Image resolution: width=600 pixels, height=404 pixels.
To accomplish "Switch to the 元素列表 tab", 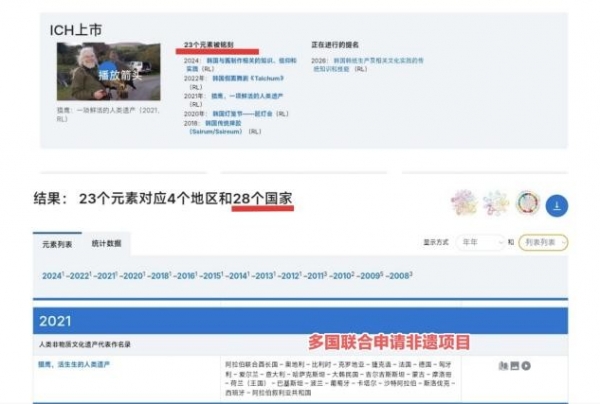I will [x=57, y=244].
